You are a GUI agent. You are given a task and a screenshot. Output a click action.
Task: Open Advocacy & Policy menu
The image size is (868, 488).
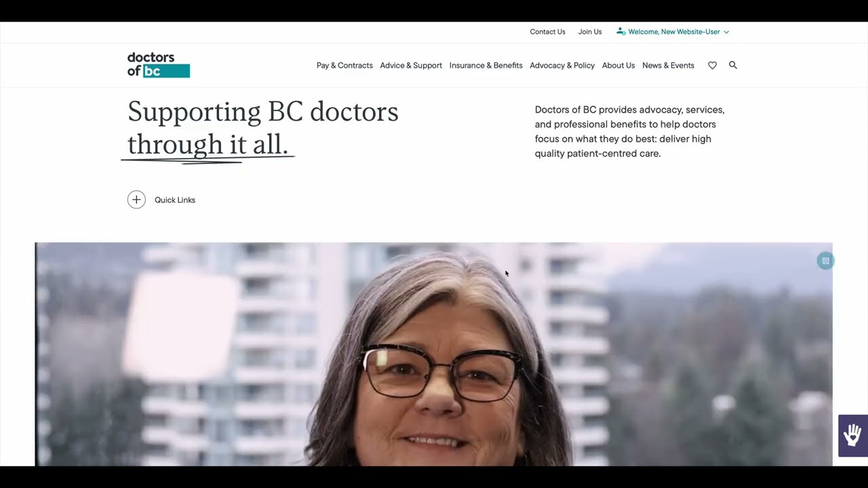pyautogui.click(x=562, y=66)
